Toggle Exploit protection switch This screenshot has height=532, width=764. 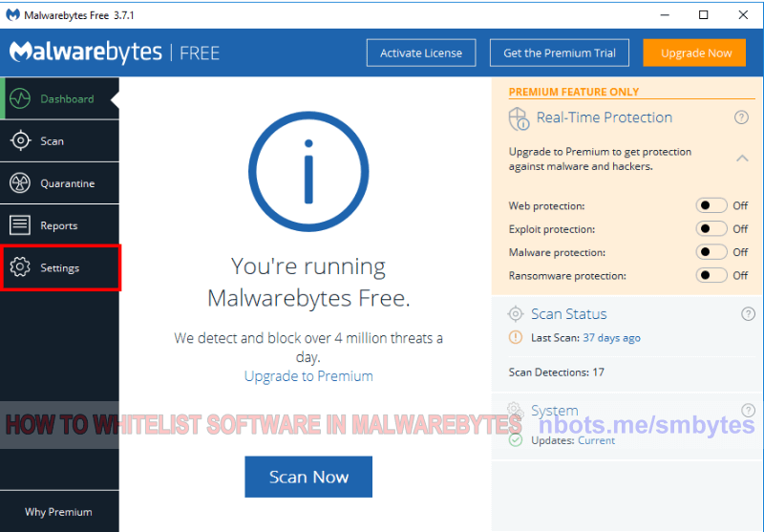click(x=711, y=229)
